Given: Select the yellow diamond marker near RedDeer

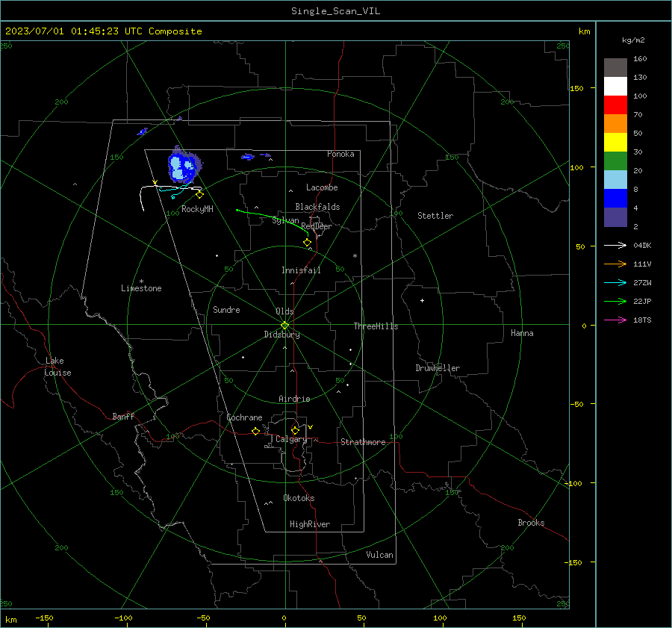Looking at the screenshot, I should pos(308,243).
